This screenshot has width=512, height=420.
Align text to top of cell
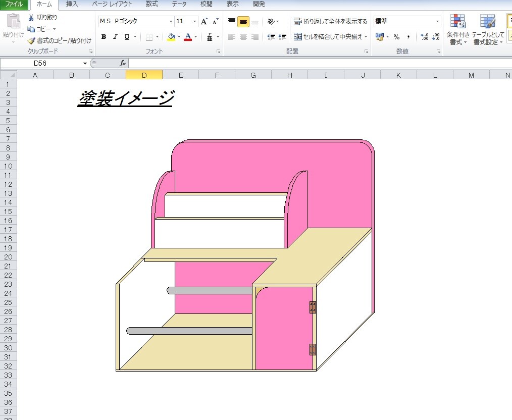point(231,22)
